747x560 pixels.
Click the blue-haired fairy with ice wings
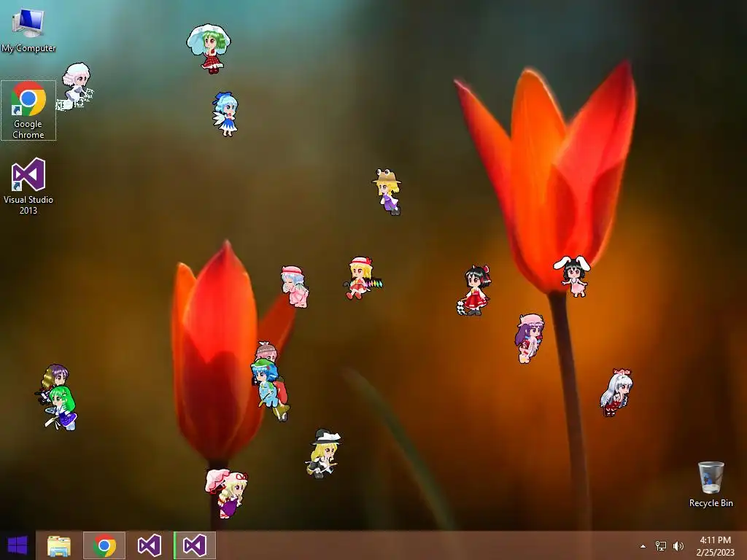click(225, 114)
